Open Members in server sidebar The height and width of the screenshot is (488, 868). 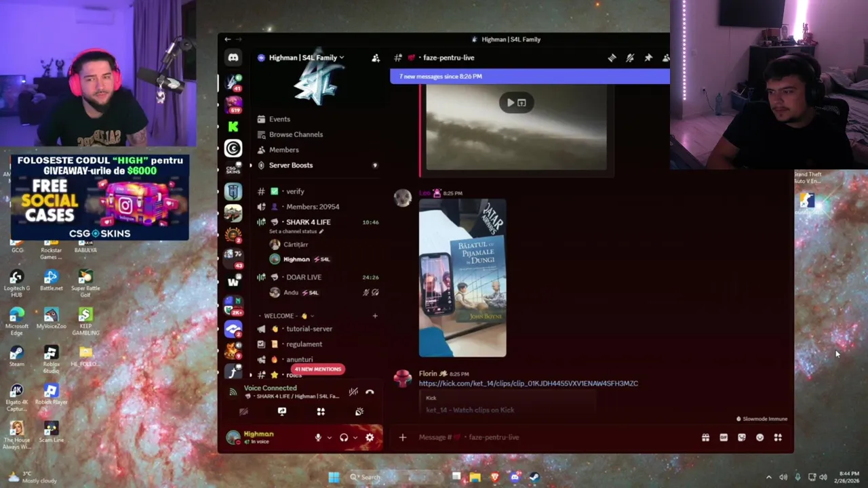pyautogui.click(x=277, y=150)
